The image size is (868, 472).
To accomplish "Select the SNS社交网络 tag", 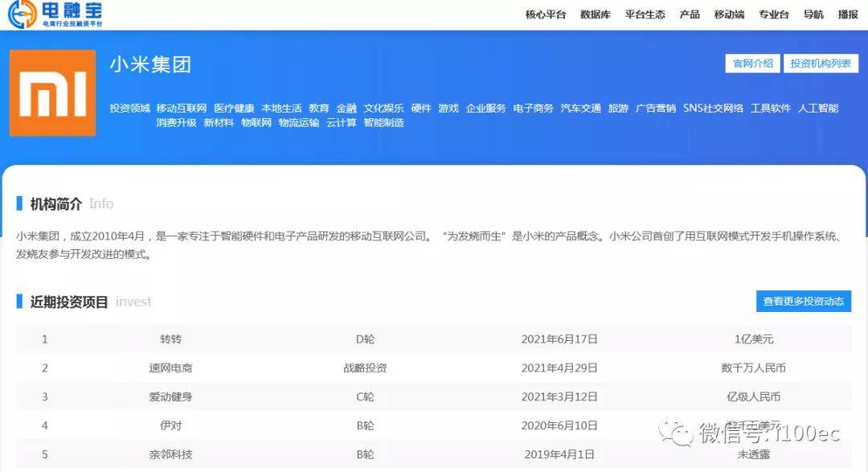I will point(714,108).
